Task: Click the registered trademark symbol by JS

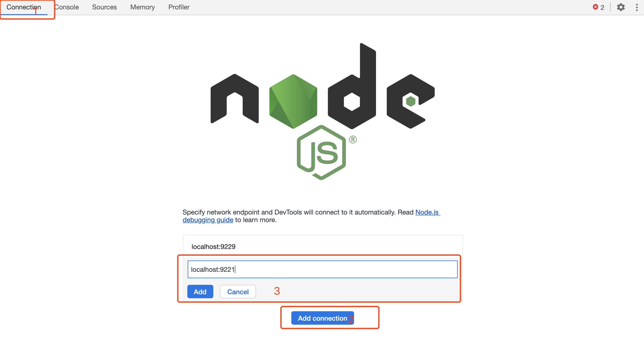Action: click(353, 139)
